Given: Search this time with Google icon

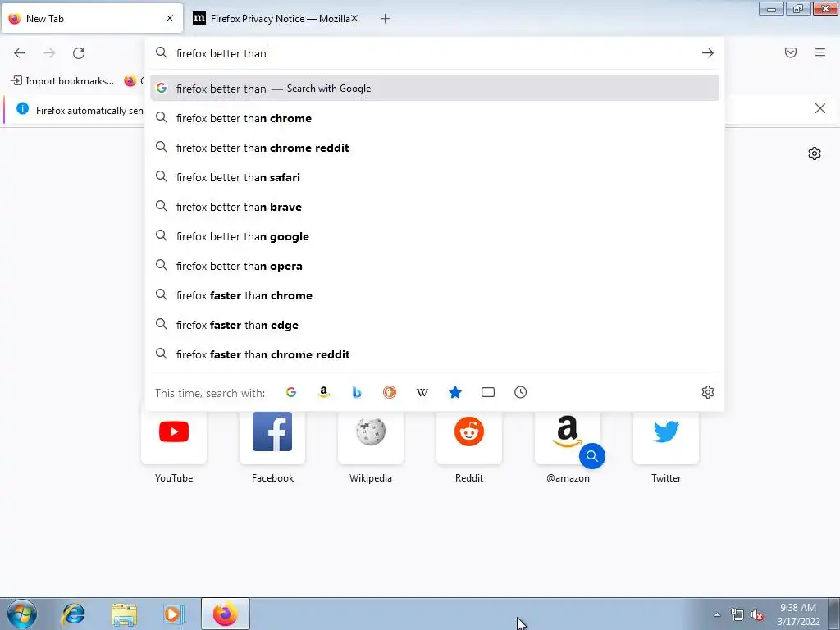Looking at the screenshot, I should pyautogui.click(x=291, y=392).
